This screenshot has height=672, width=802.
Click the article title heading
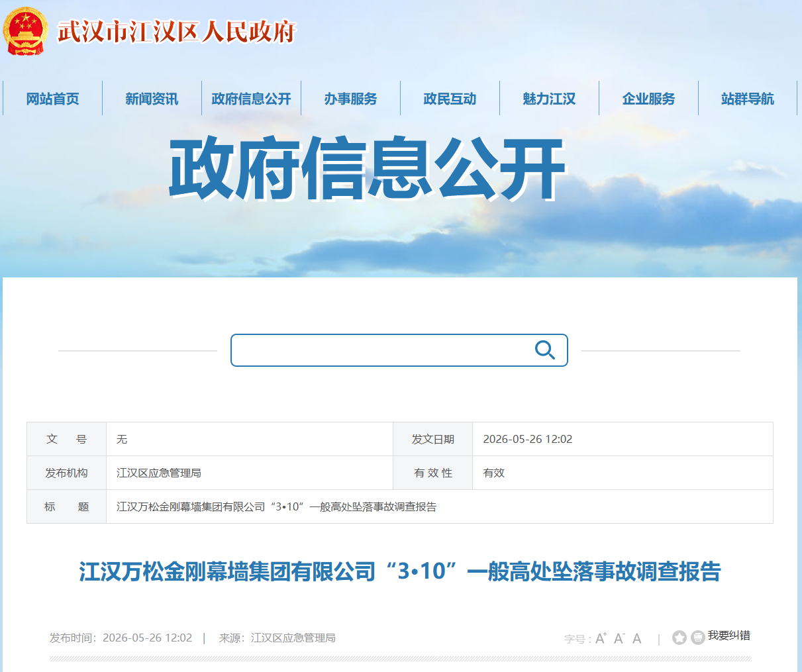click(x=400, y=571)
